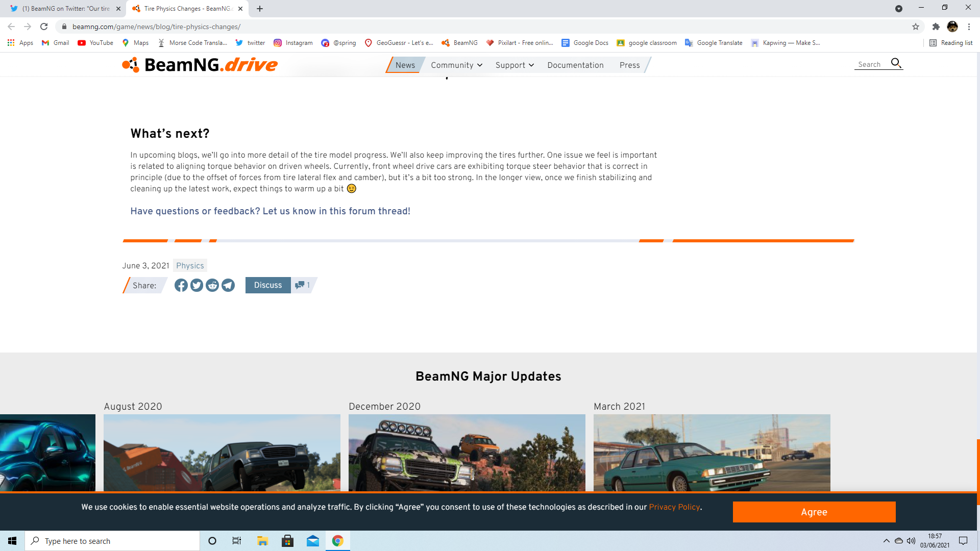Click the Agree cookies button
The image size is (980, 551).
814,512
